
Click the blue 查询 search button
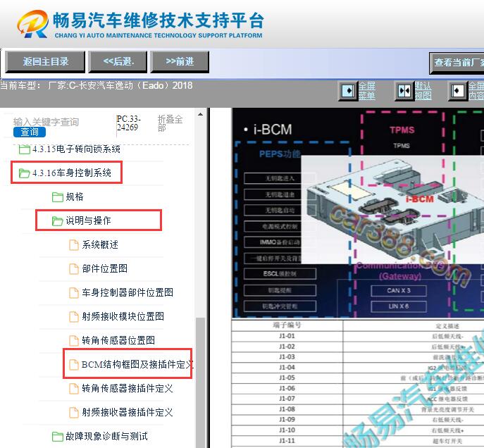tap(30, 132)
